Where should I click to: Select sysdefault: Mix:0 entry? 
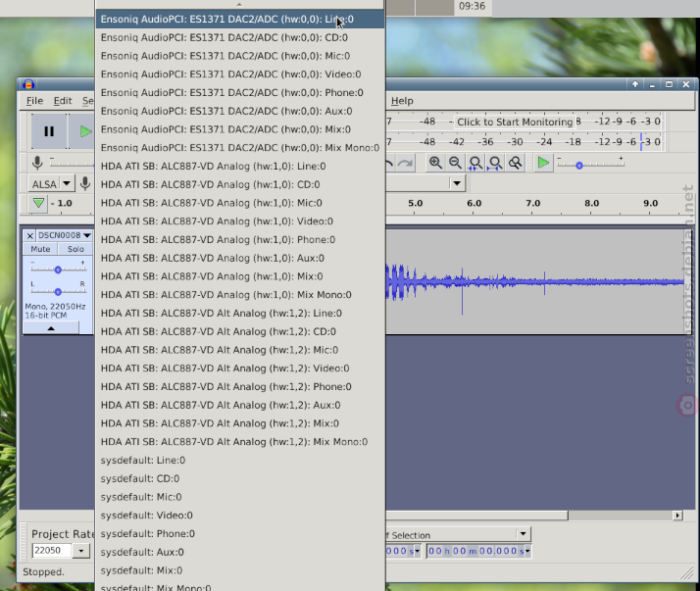(240, 570)
